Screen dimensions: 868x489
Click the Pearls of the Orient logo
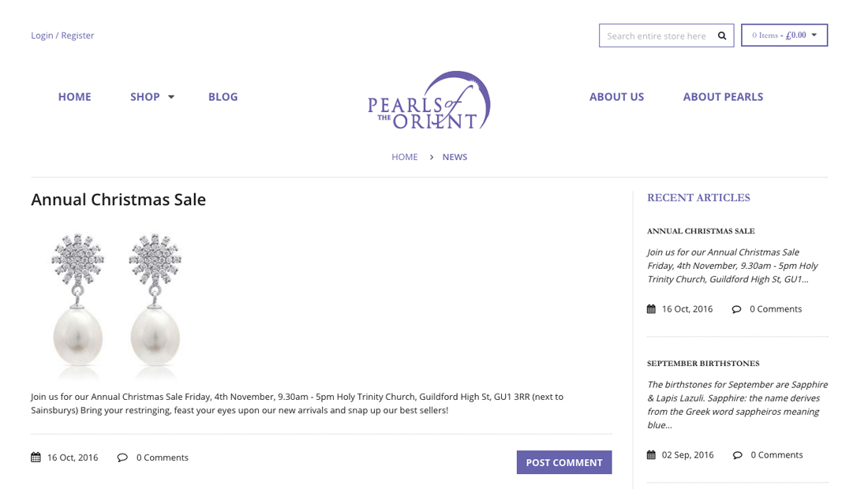pos(429,101)
